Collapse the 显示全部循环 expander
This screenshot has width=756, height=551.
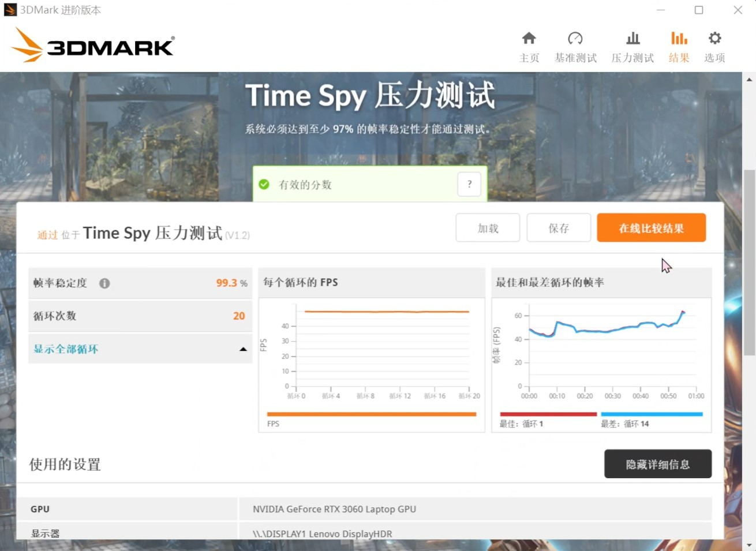(140, 349)
